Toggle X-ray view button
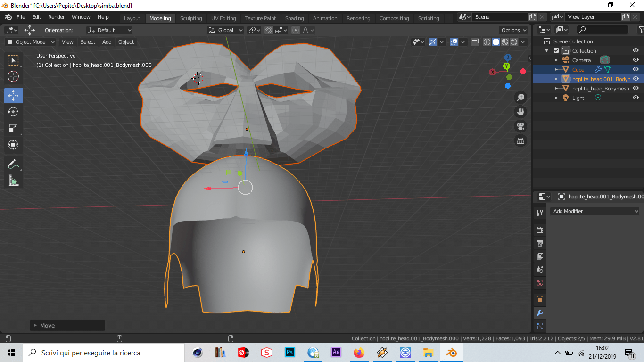This screenshot has height=362, width=644. point(475,42)
